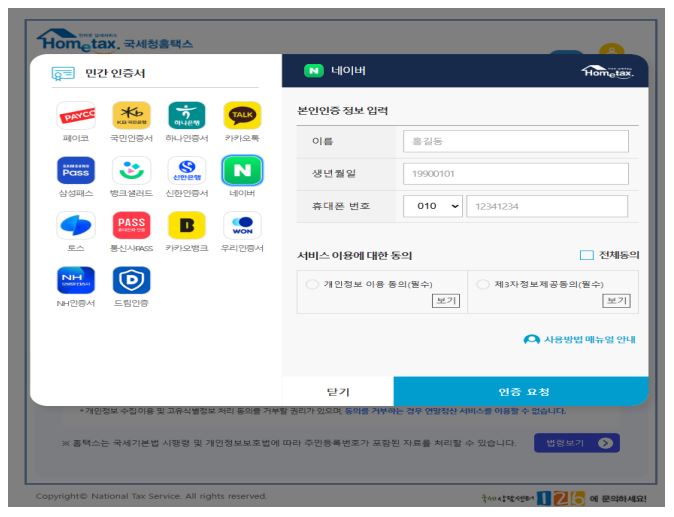The image size is (674, 517).
Task: Click the 이름 input field
Action: point(514,142)
